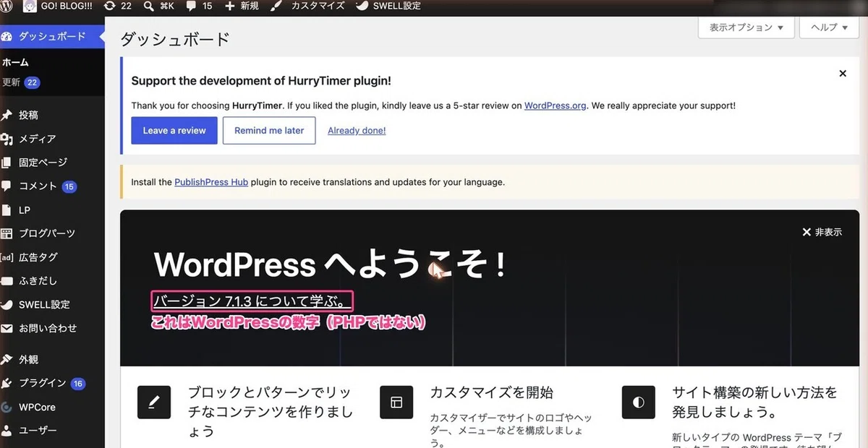Open the comments bubble icon showing 15
868x448 pixels.
pyautogui.click(x=191, y=6)
